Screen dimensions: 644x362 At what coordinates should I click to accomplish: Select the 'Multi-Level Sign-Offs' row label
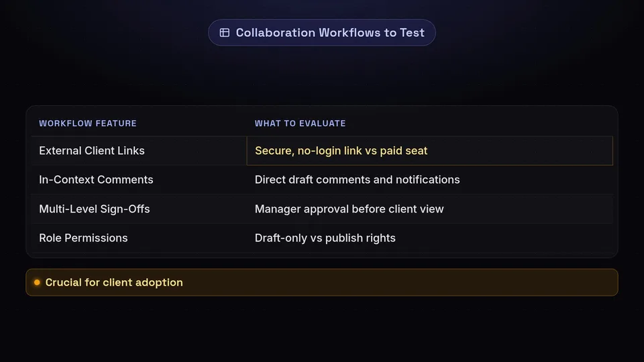pos(95,209)
